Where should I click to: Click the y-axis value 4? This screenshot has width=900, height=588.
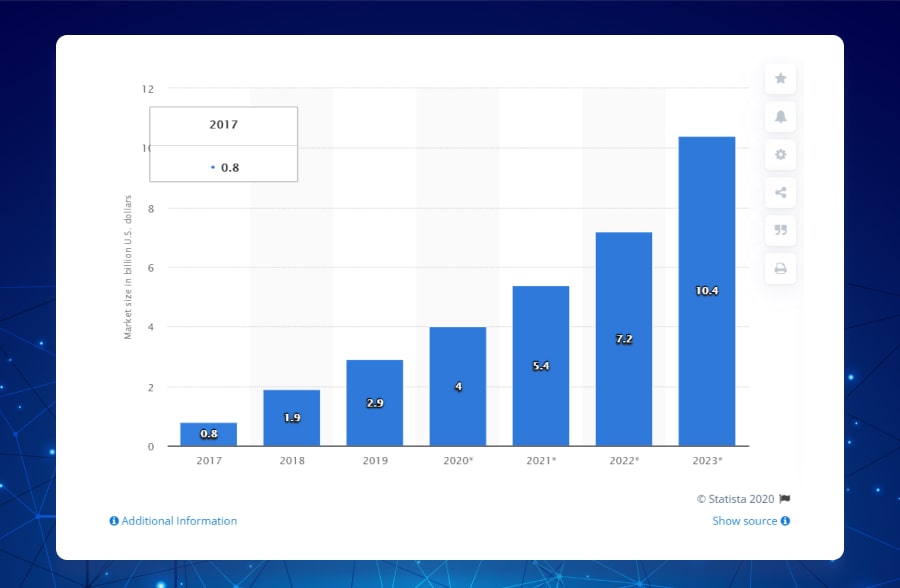(151, 327)
